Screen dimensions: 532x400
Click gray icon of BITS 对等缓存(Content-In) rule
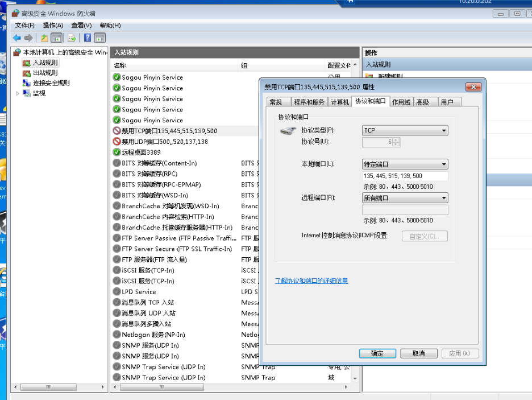click(117, 163)
